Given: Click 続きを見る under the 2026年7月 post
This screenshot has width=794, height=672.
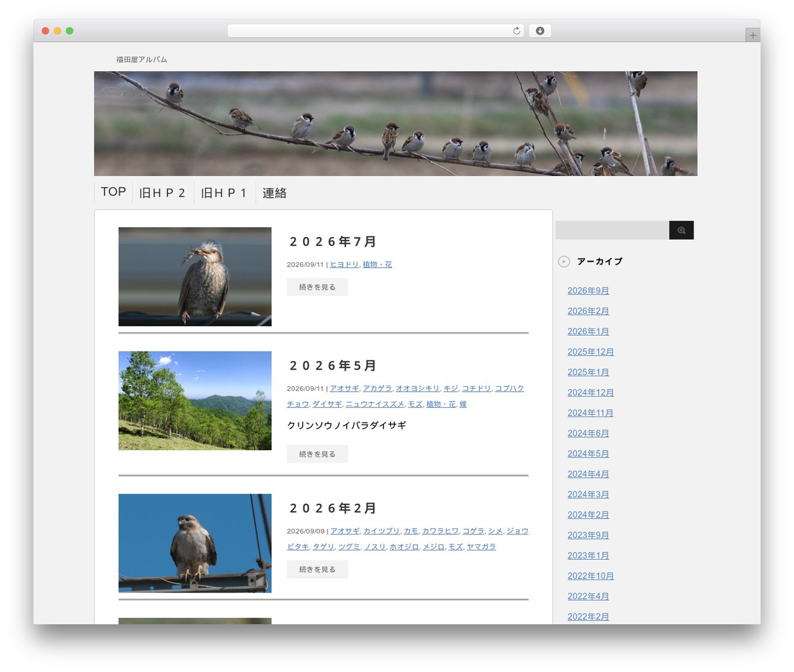Looking at the screenshot, I should (x=317, y=287).
